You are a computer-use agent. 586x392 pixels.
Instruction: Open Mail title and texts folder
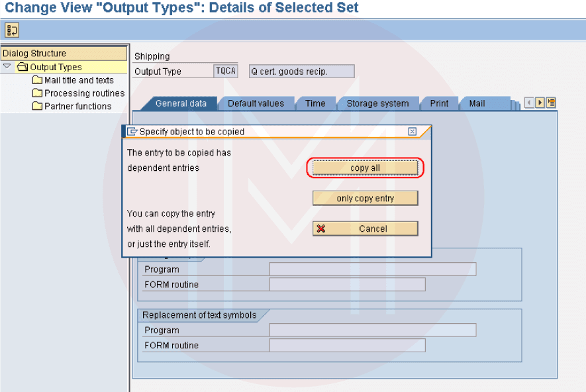pyautogui.click(x=78, y=80)
